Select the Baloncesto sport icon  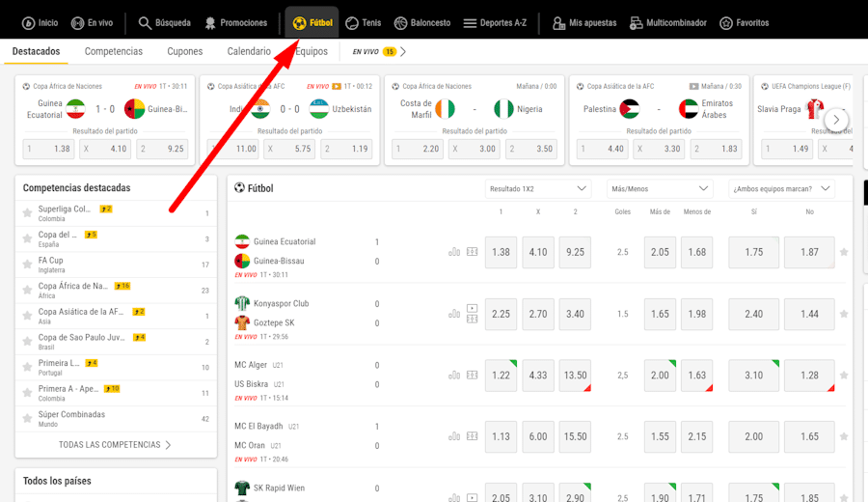tap(401, 23)
